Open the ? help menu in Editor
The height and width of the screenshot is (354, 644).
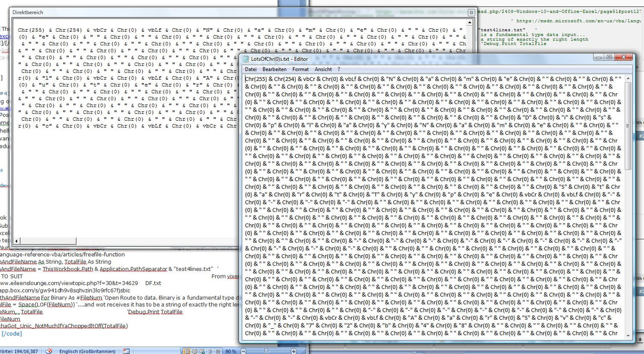[339, 69]
